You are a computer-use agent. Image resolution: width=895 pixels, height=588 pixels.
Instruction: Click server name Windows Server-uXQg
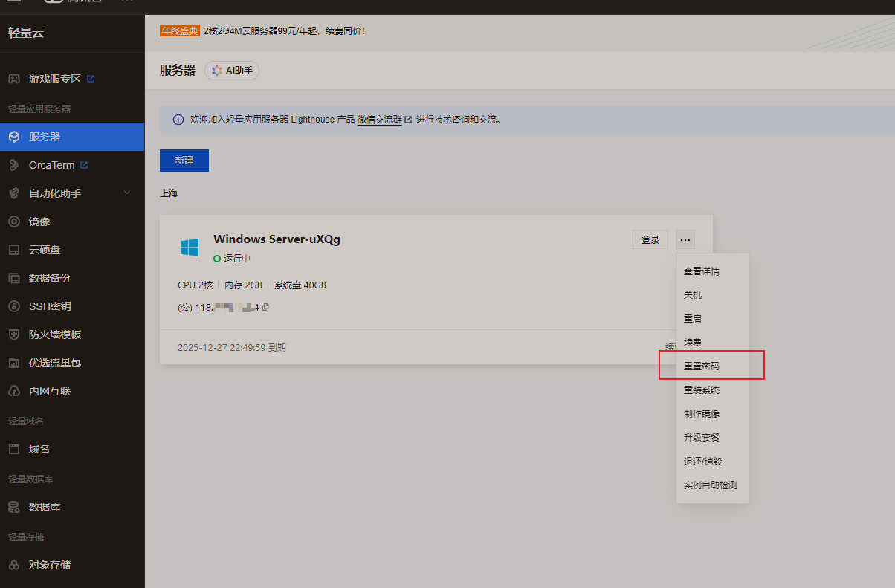(x=277, y=239)
